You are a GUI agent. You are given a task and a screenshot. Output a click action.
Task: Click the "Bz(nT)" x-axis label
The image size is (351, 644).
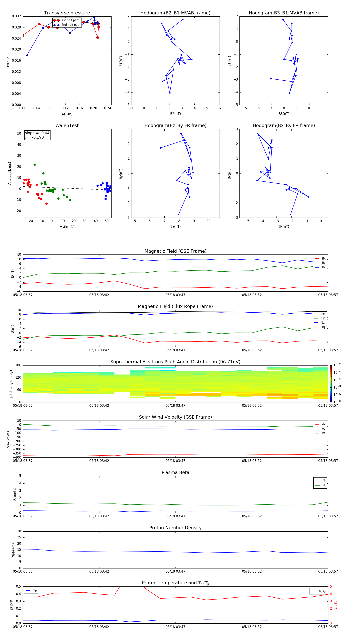[175, 227]
